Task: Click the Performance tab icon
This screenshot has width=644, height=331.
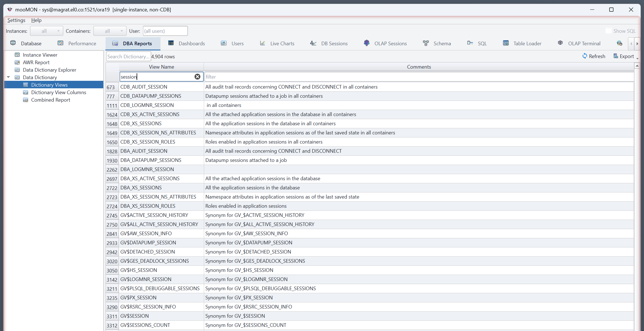Action: coord(60,43)
